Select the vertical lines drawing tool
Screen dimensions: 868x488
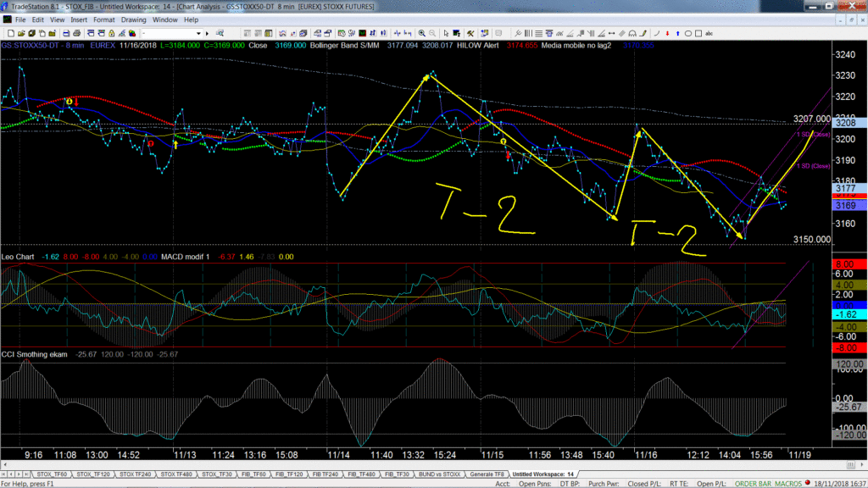529,33
